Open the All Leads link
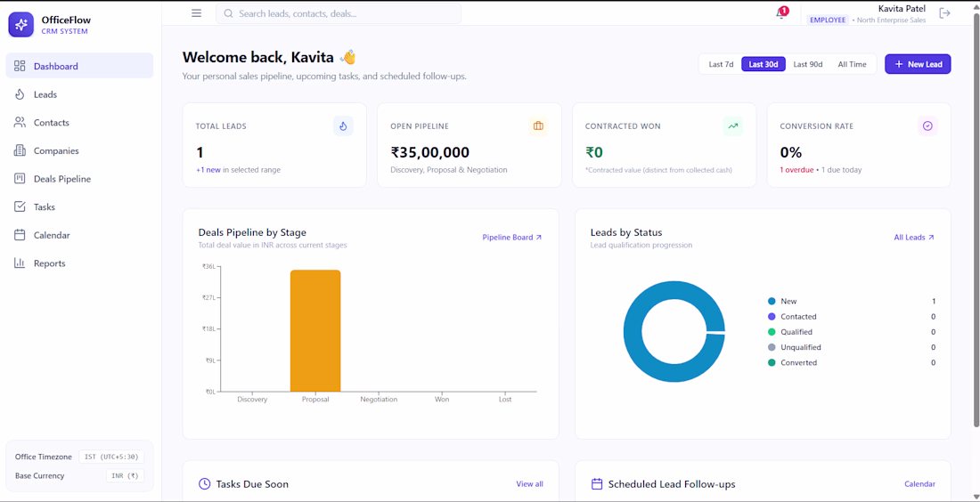 pos(914,238)
